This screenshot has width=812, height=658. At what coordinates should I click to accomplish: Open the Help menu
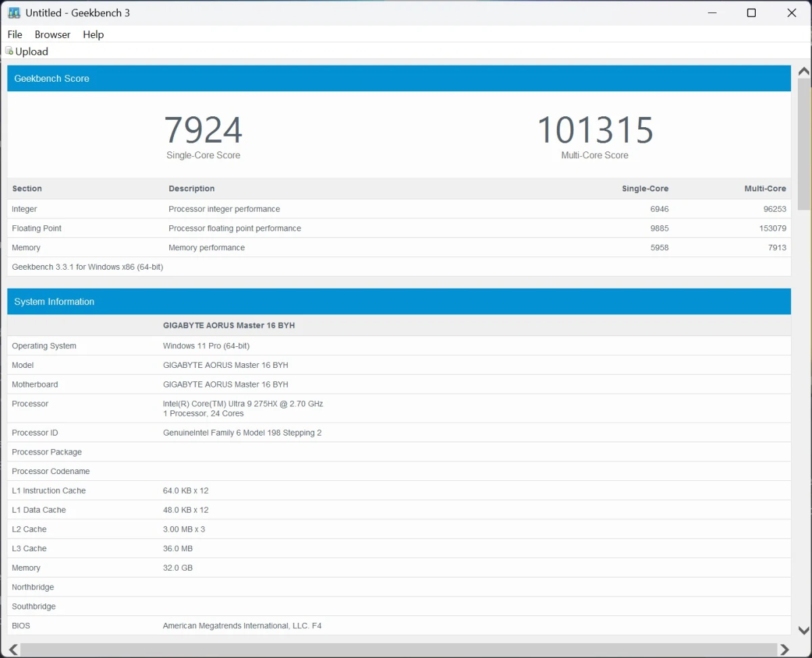click(93, 34)
